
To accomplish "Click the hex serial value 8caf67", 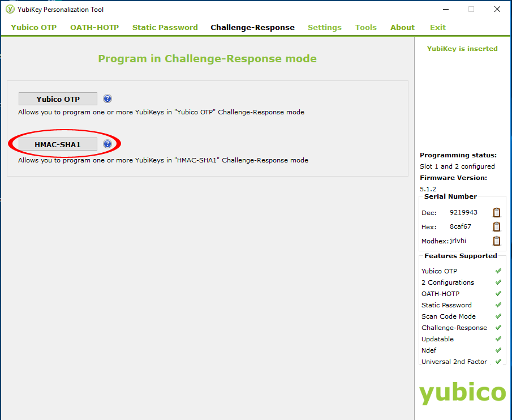I will click(x=461, y=226).
